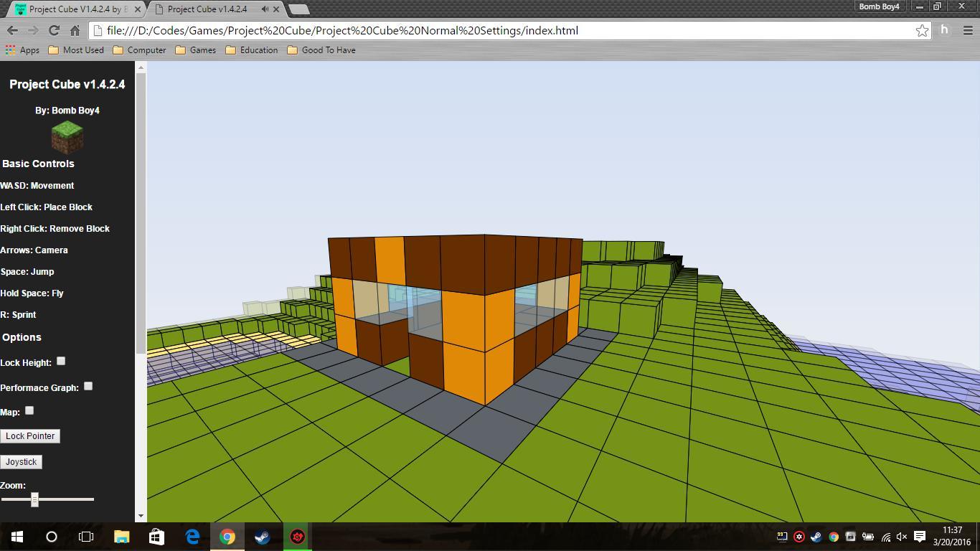Viewport: 980px width, 551px height.
Task: Click the browser reload icon
Action: tap(54, 30)
